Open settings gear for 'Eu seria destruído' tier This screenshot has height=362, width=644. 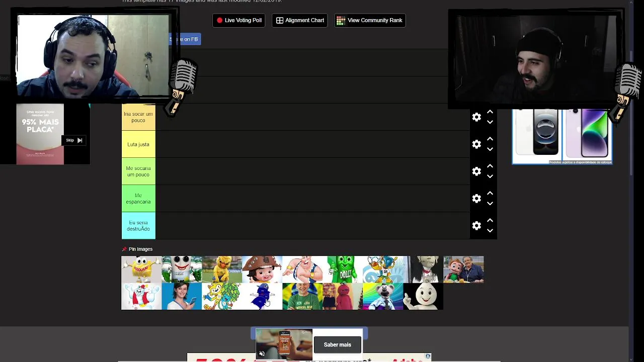pos(476,226)
